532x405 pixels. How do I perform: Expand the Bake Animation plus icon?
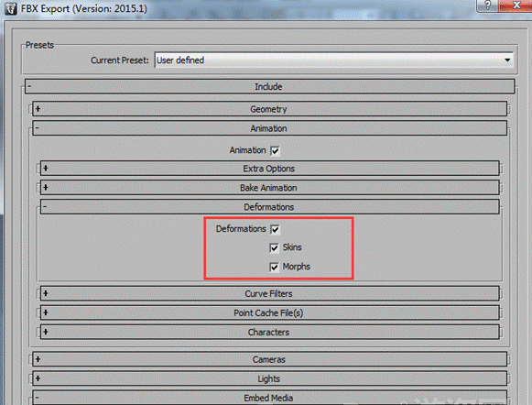pos(46,188)
